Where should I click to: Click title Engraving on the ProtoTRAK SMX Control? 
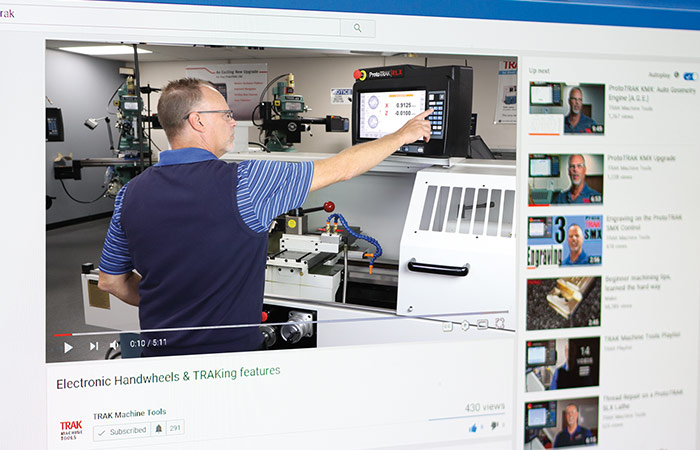[644, 222]
